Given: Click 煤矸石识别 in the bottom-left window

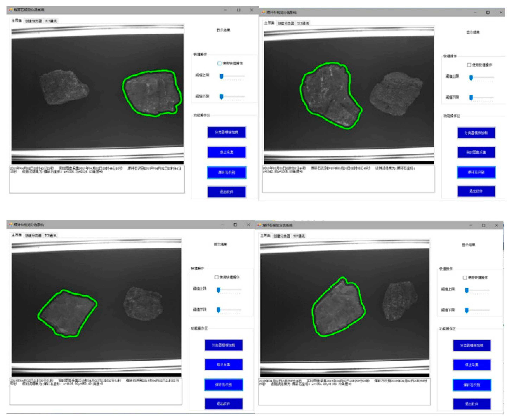Looking at the screenshot, I should pos(223,385).
